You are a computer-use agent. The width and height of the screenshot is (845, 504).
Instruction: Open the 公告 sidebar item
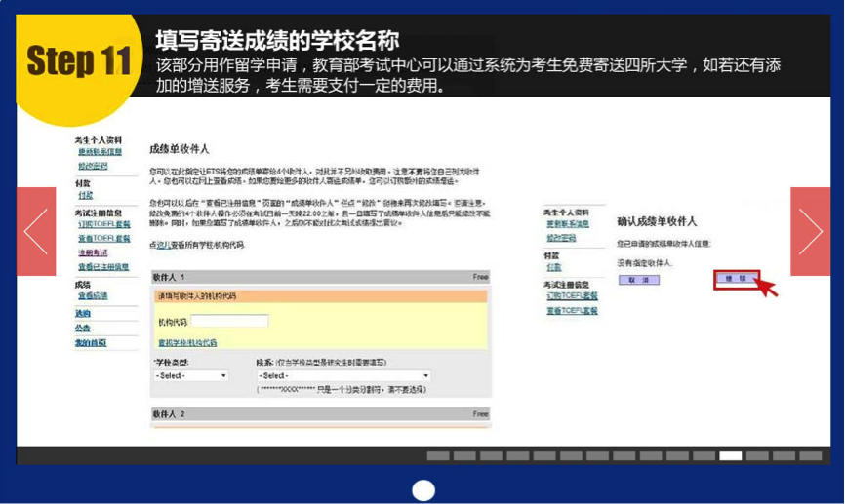point(83,329)
